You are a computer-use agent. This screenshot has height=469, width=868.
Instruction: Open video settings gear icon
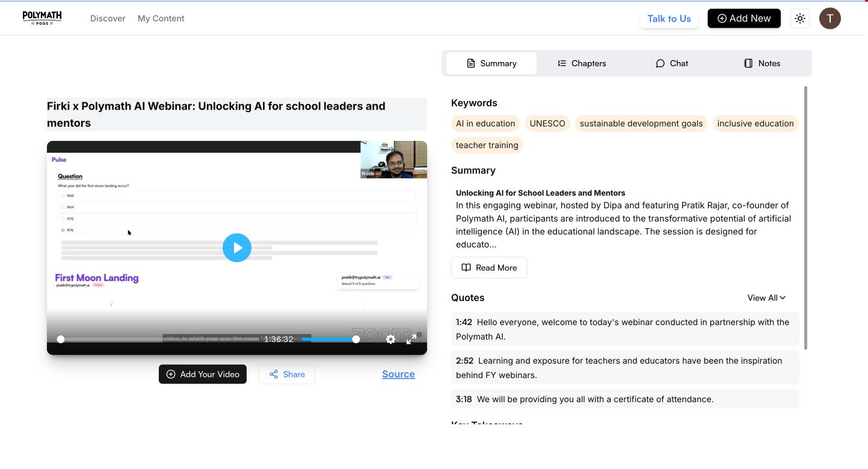click(391, 339)
